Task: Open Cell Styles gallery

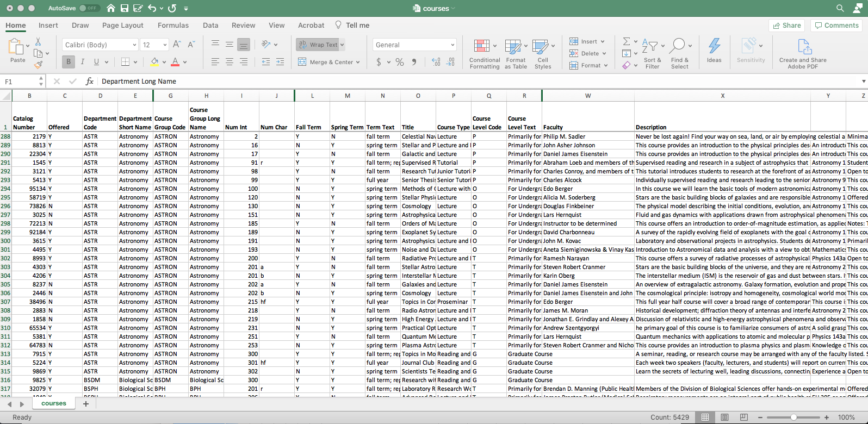Action: [x=543, y=54]
